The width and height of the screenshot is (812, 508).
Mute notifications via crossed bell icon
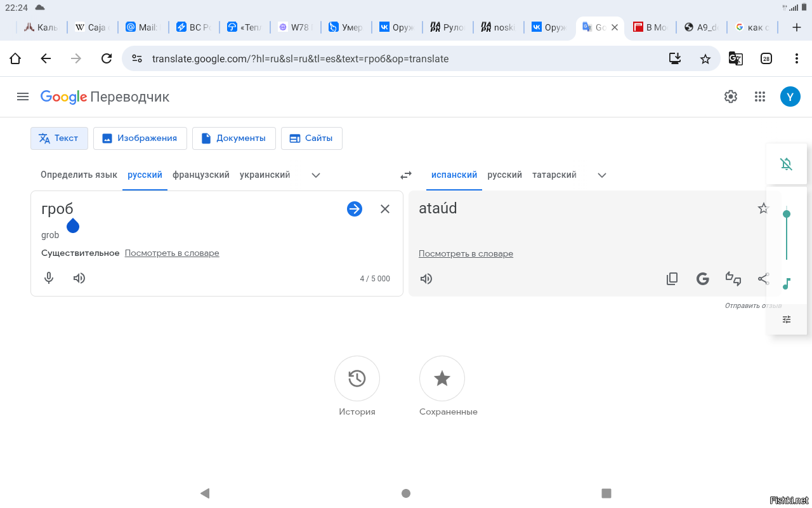coord(787,163)
